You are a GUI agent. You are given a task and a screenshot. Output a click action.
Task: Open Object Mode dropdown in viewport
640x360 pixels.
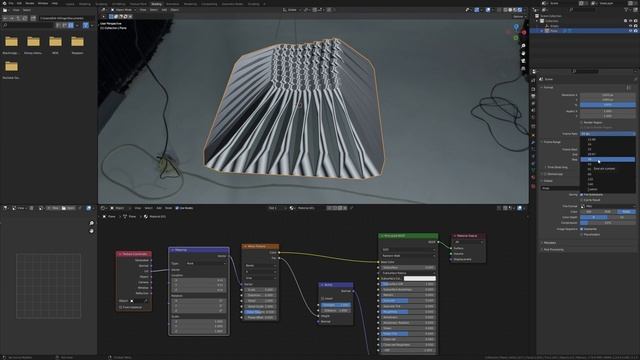tap(124, 10)
